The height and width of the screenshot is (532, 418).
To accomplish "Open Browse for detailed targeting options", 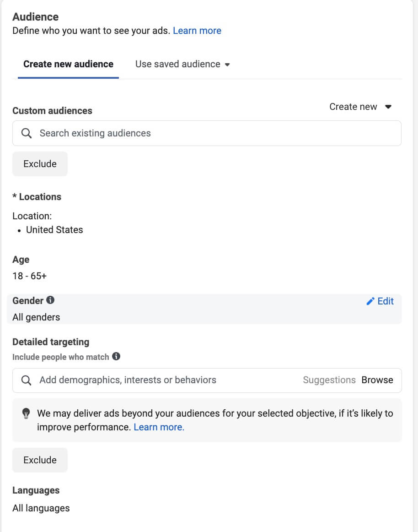I will click(377, 380).
